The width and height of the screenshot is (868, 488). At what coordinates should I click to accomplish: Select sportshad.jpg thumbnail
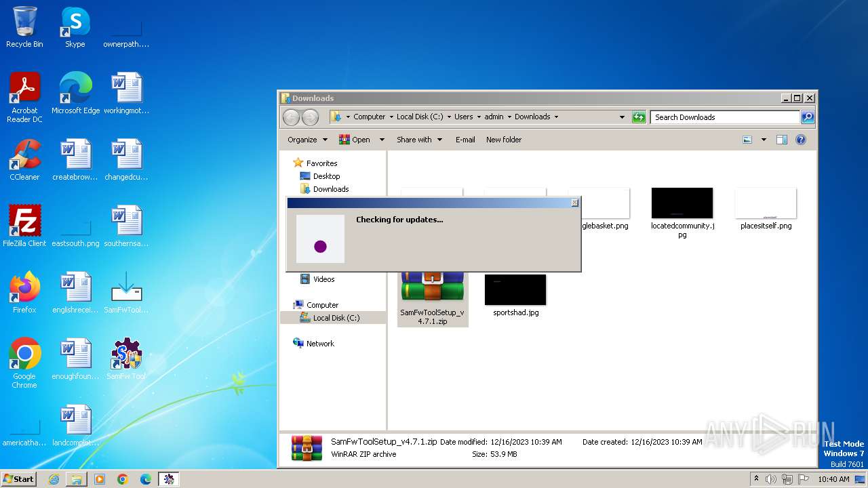click(515, 295)
